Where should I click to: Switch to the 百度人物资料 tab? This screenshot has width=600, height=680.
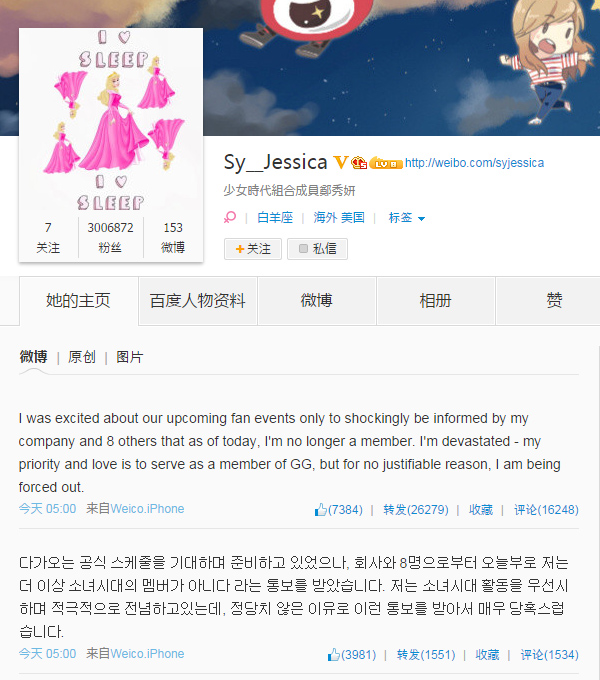198,301
